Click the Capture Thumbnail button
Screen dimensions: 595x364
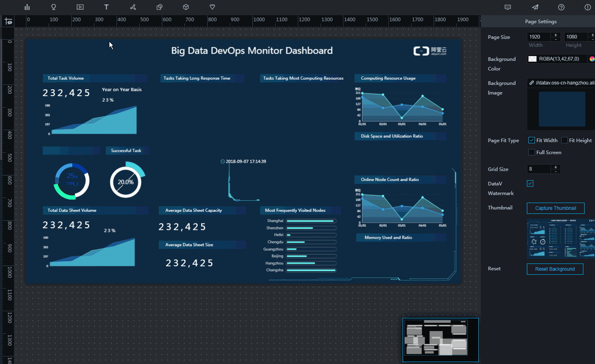(555, 208)
